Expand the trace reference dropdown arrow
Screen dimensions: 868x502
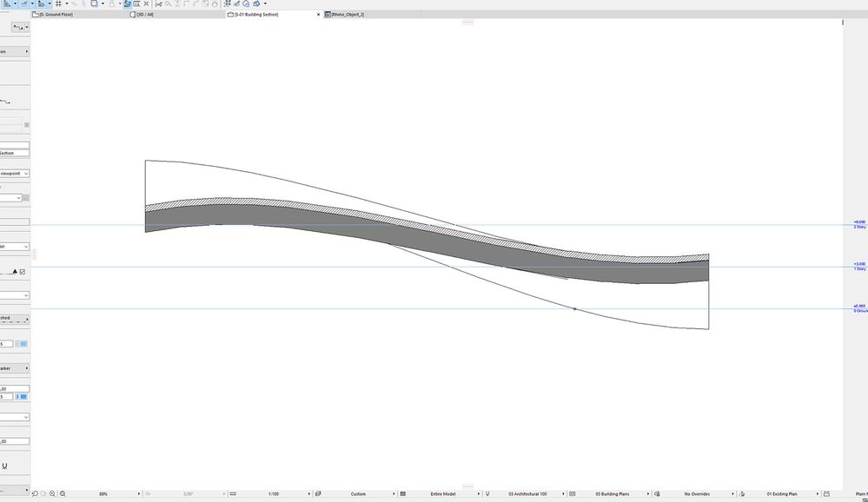point(103,3)
